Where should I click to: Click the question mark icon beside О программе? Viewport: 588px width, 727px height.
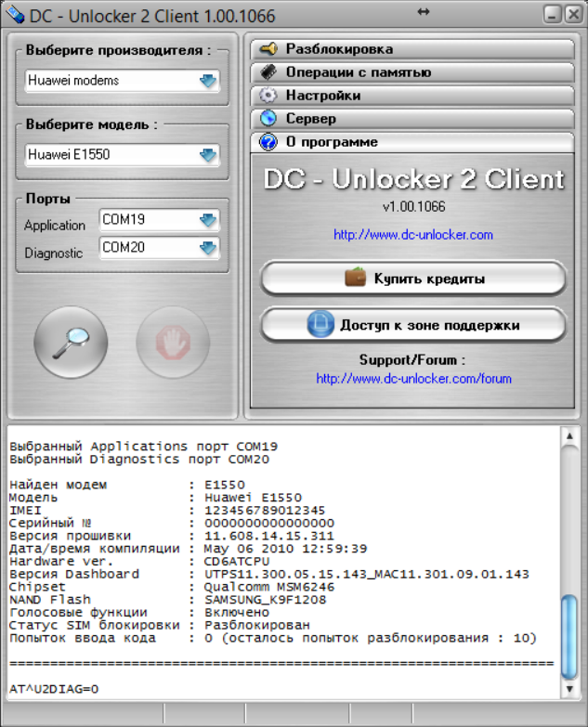[x=268, y=142]
